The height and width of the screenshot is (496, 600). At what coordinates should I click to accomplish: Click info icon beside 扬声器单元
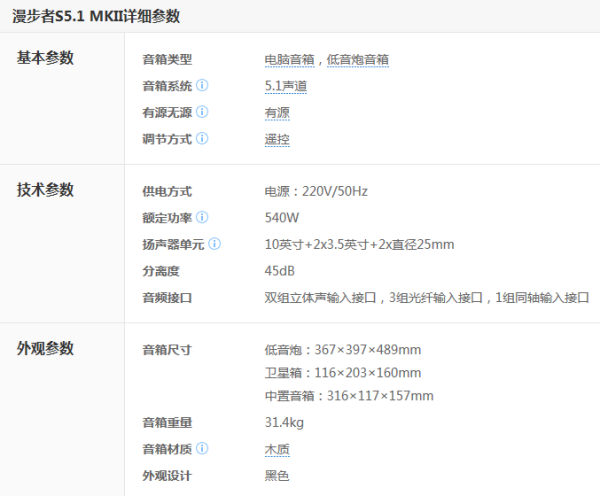[214, 244]
